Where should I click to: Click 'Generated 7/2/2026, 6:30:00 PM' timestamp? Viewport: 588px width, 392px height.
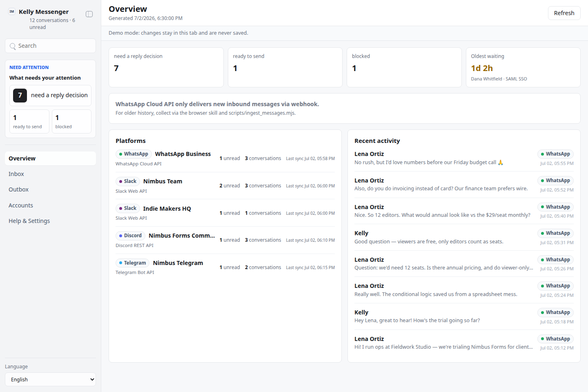tap(145, 18)
